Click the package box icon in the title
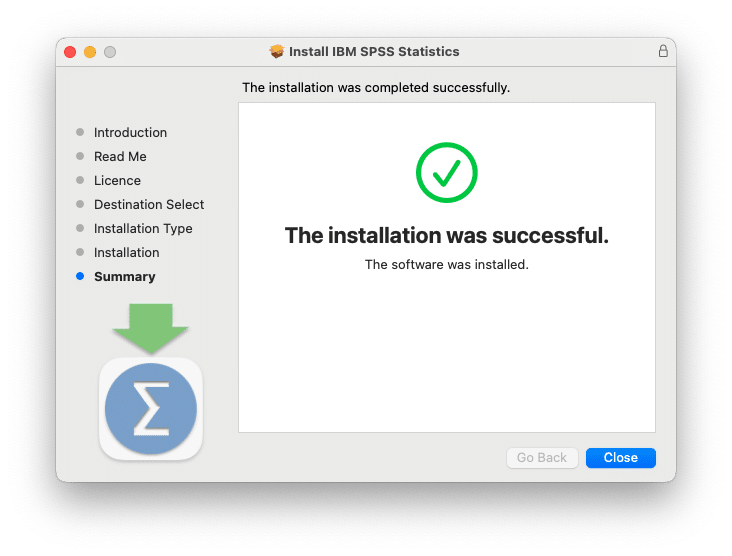 [x=276, y=51]
